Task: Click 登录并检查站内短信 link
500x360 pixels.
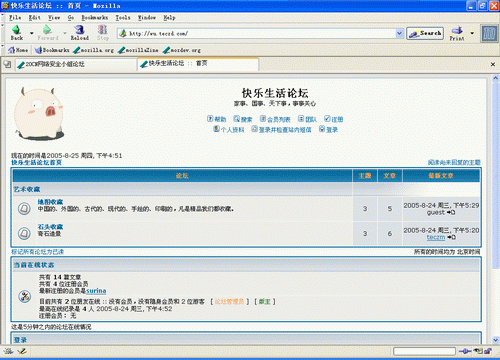Action: (281, 129)
